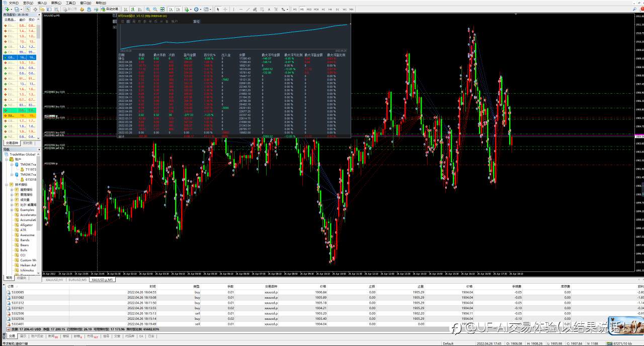Switch chart to M1 timeframe
This screenshot has height=346, width=644.
(x=295, y=9)
